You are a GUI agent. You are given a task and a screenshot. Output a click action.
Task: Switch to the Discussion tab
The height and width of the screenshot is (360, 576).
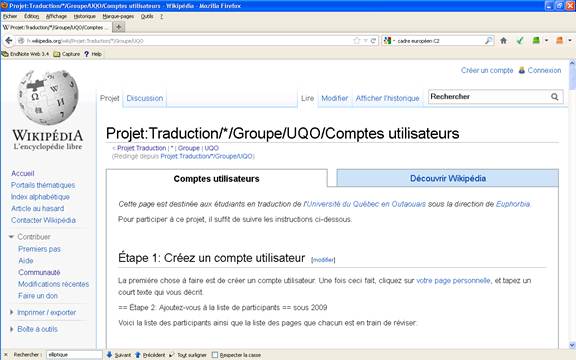pyautogui.click(x=145, y=98)
